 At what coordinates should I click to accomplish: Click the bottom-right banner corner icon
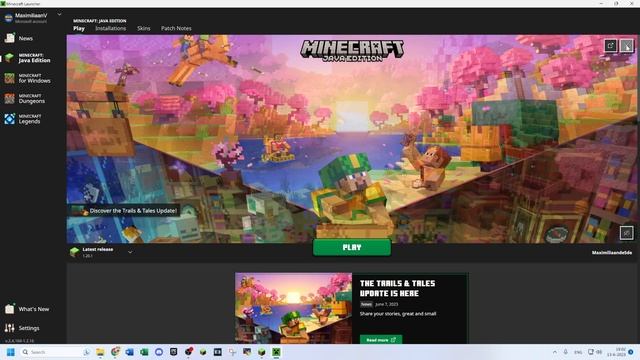click(x=627, y=233)
